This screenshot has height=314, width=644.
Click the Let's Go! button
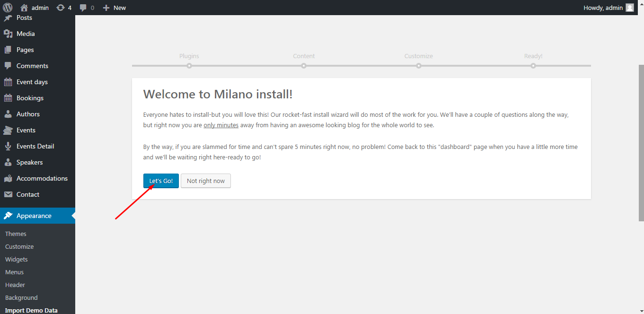(161, 181)
